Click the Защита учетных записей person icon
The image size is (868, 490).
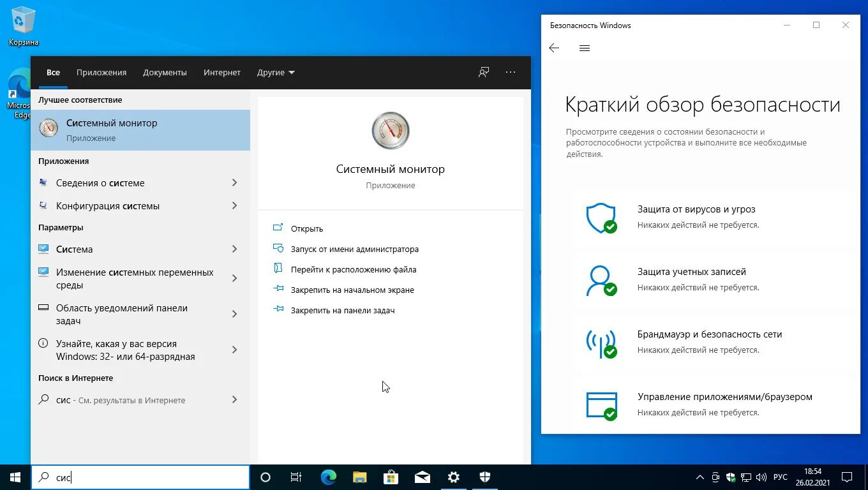pos(601,281)
